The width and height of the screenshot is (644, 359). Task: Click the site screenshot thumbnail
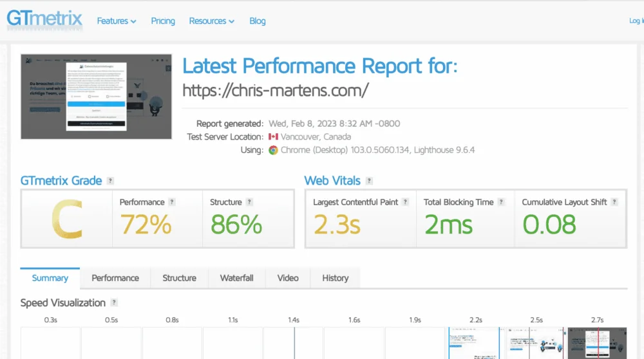click(96, 97)
